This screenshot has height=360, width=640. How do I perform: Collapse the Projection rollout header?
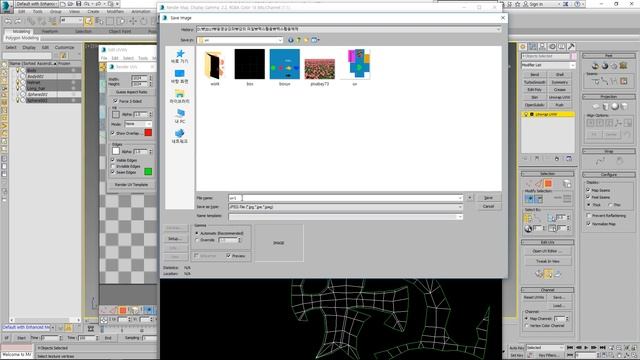(609, 97)
